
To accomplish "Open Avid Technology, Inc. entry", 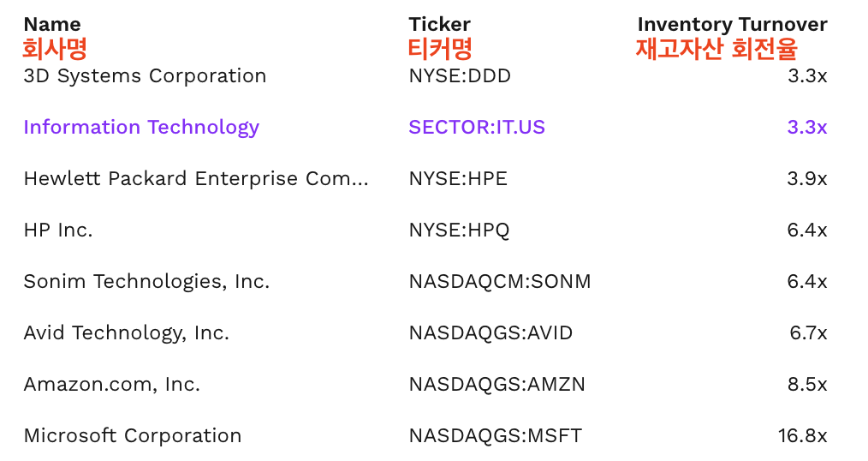I will [x=126, y=332].
